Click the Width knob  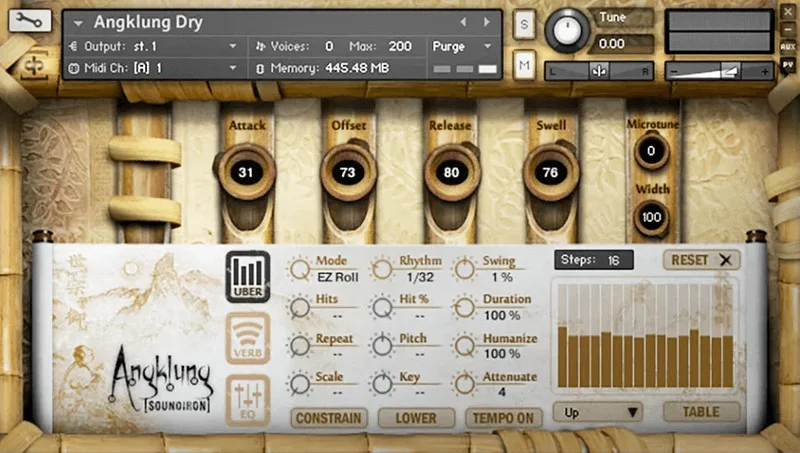point(652,217)
